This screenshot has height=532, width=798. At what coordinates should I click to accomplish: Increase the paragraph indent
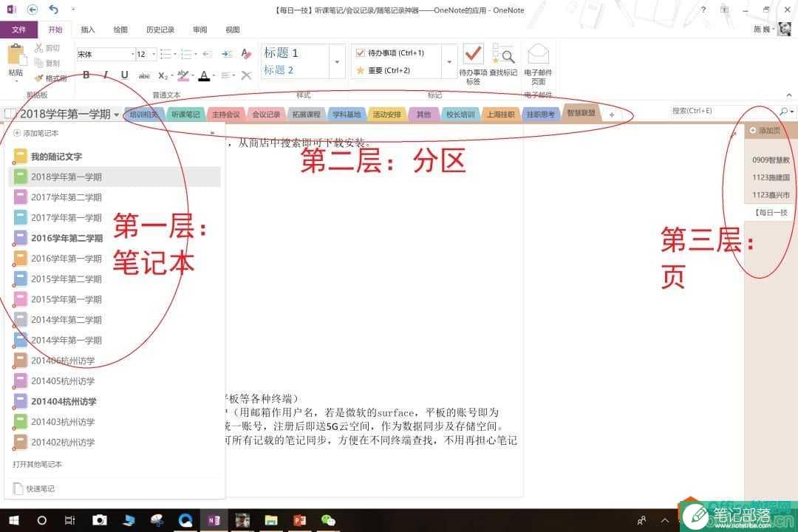pos(227,54)
